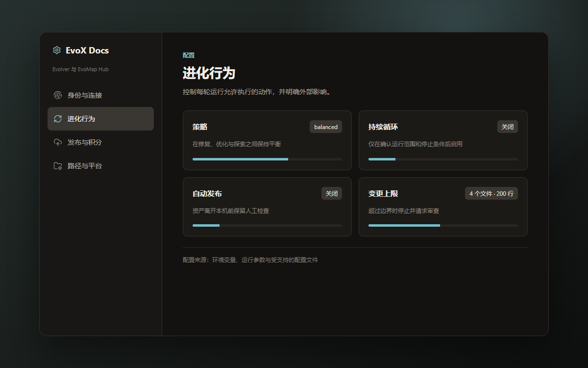Click the fingerprint icon for 身份与连接
Viewport: 588px width, 368px height.
pyautogui.click(x=58, y=95)
